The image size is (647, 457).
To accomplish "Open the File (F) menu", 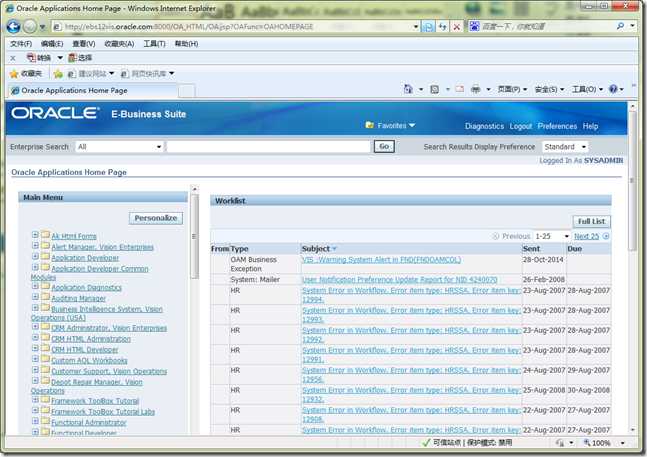I will [x=21, y=44].
